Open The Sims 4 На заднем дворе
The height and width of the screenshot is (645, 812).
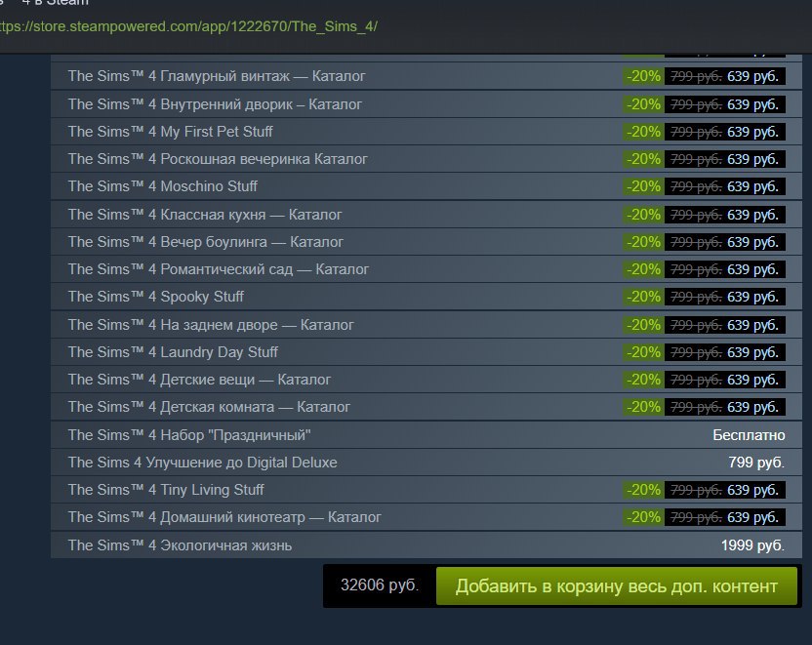426,325
